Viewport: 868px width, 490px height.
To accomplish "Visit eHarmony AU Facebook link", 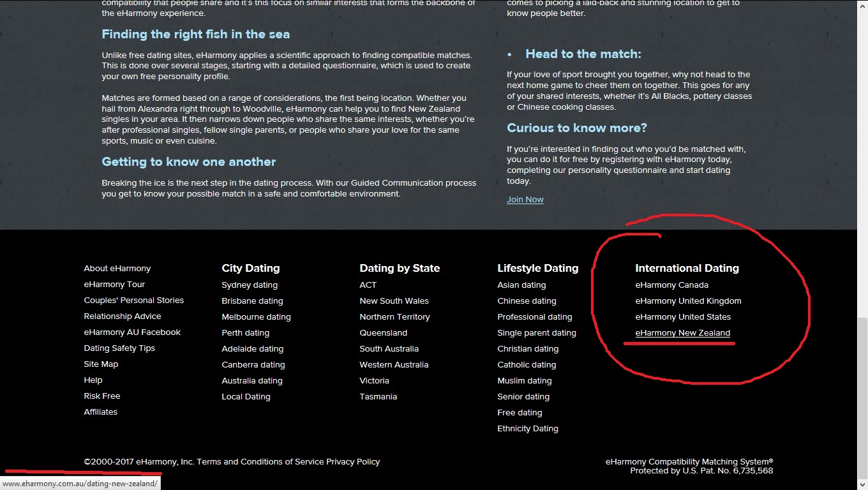I will click(132, 332).
